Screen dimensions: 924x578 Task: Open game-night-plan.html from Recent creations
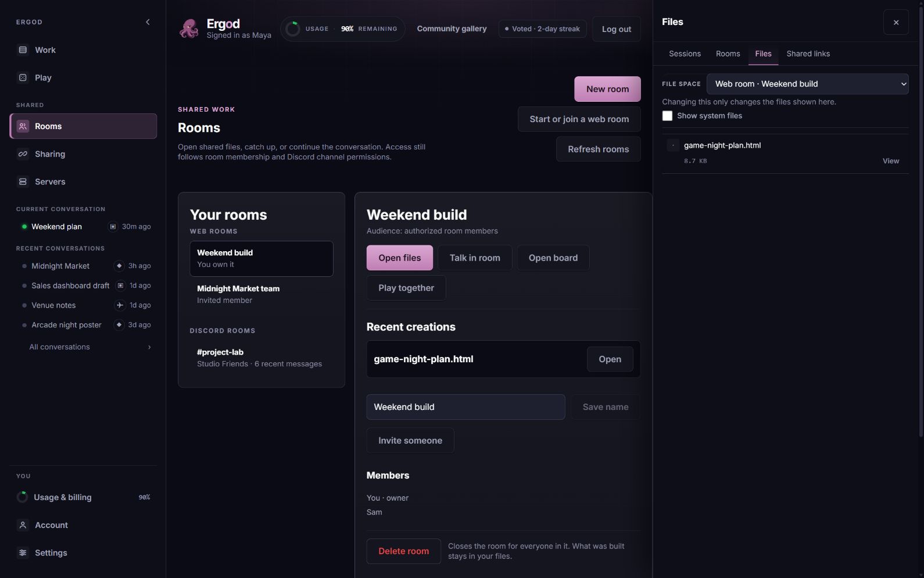610,359
